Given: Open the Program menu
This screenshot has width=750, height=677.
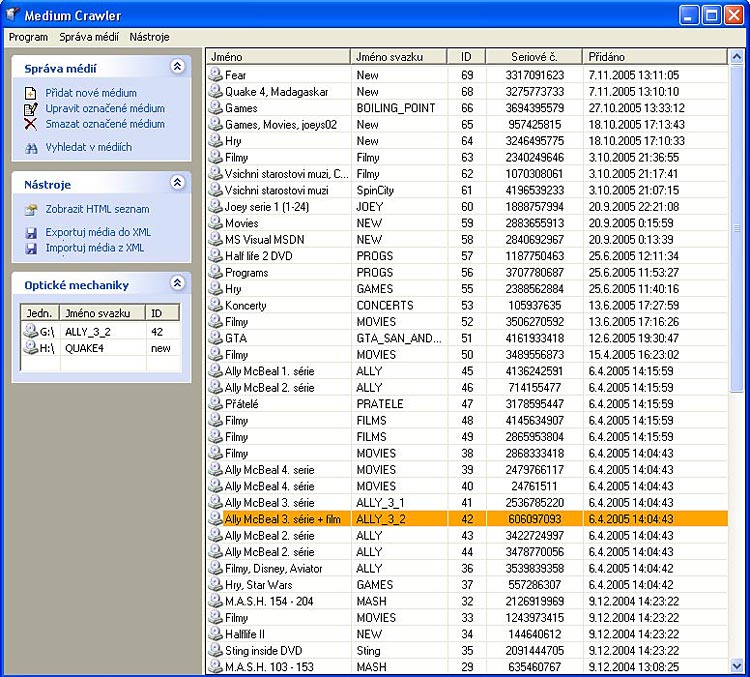Looking at the screenshot, I should (x=28, y=37).
